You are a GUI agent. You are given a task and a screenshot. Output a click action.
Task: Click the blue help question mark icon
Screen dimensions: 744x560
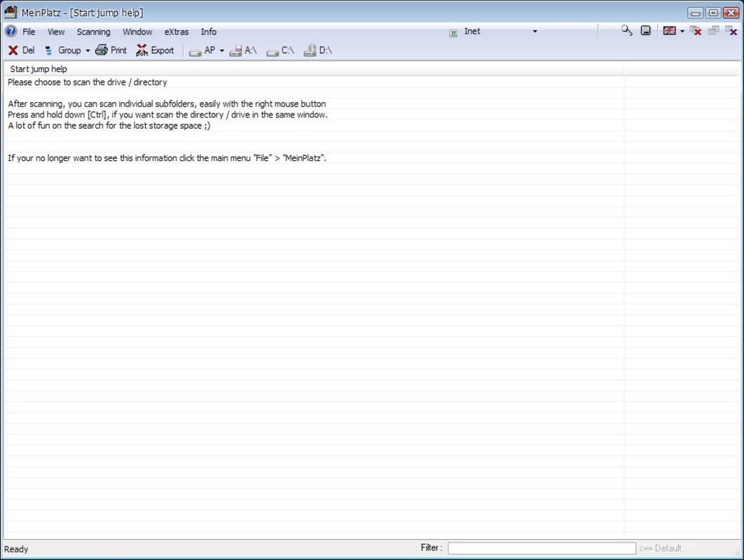pos(11,31)
